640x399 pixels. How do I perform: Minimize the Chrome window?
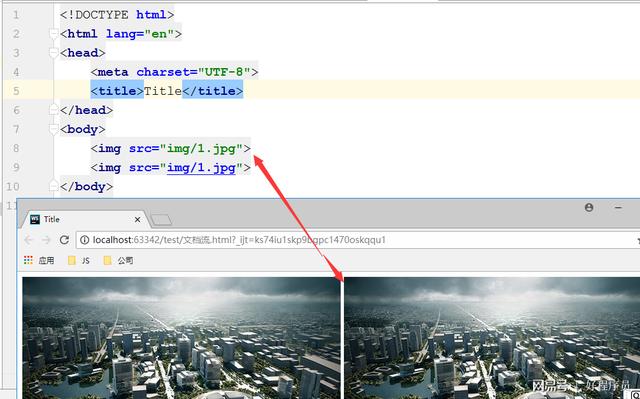point(618,208)
